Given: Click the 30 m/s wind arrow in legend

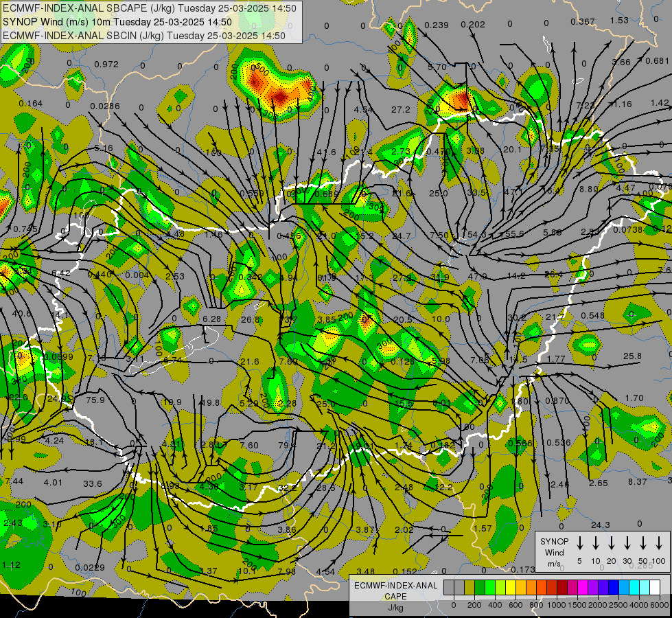Looking at the screenshot, I should coord(627,543).
